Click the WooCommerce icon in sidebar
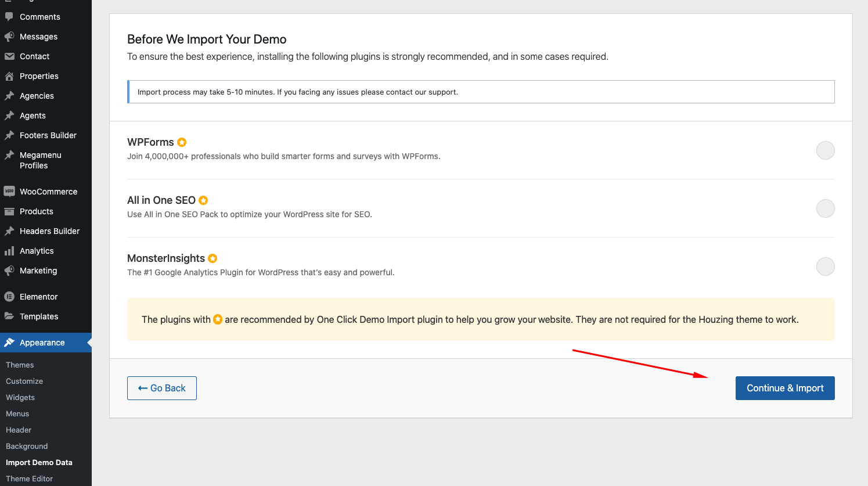The image size is (868, 486). coord(9,192)
